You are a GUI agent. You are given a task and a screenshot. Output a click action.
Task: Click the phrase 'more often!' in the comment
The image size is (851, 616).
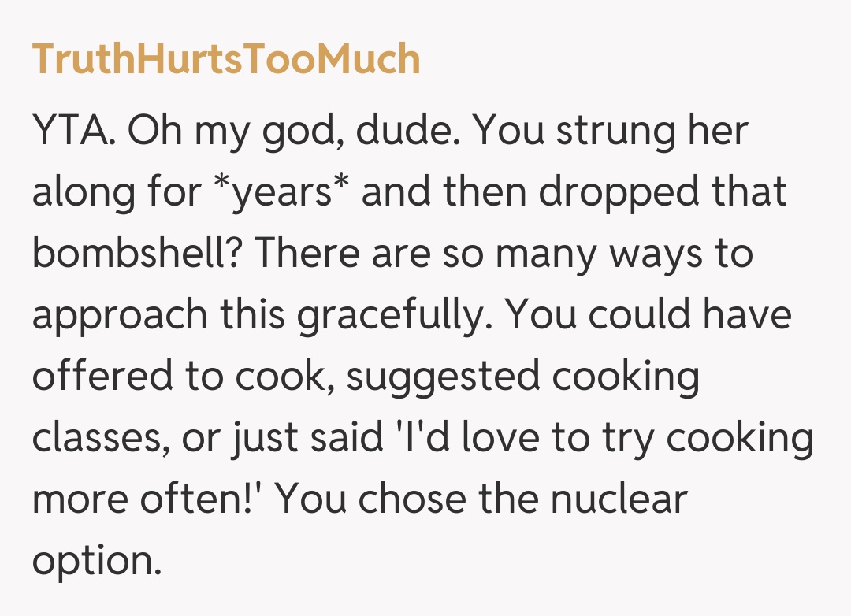click(147, 498)
